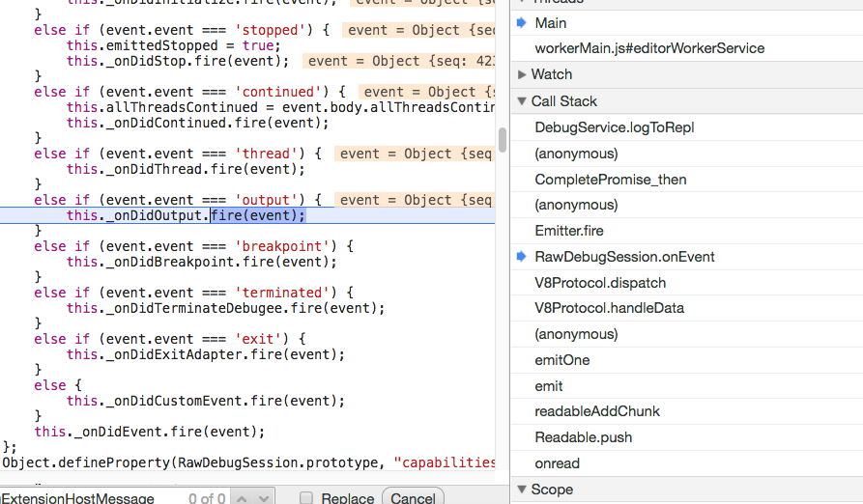The height and width of the screenshot is (504, 863).
Task: Select onread stack frame
Action: coord(687,463)
